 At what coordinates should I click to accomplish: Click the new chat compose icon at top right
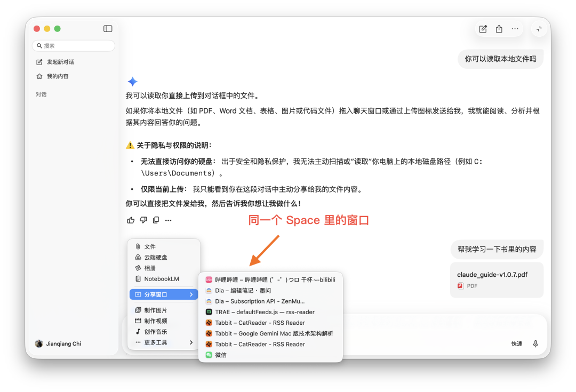pyautogui.click(x=483, y=29)
